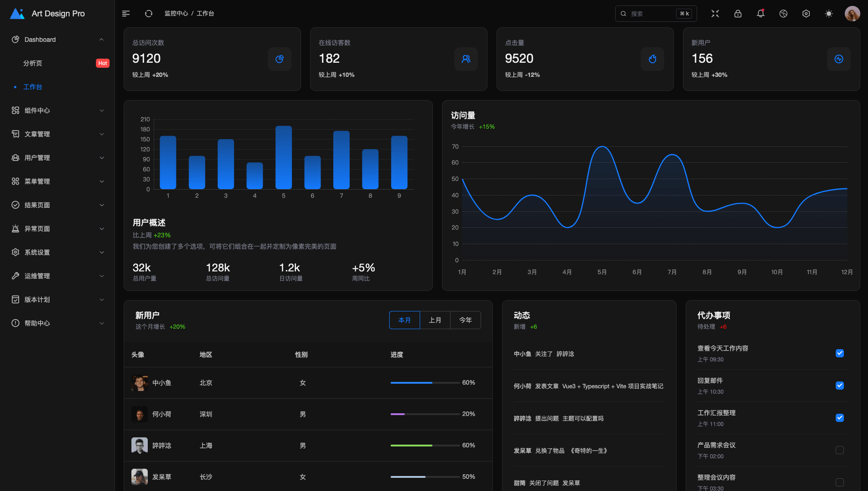Image resolution: width=868 pixels, height=491 pixels.
Task: Click the fullscreen toggle icon in top bar
Action: [x=714, y=14]
